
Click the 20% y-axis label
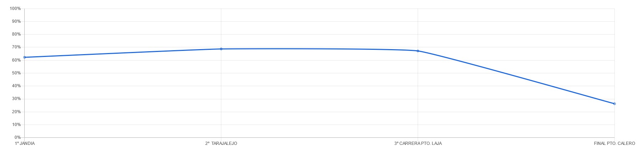(x=16, y=112)
